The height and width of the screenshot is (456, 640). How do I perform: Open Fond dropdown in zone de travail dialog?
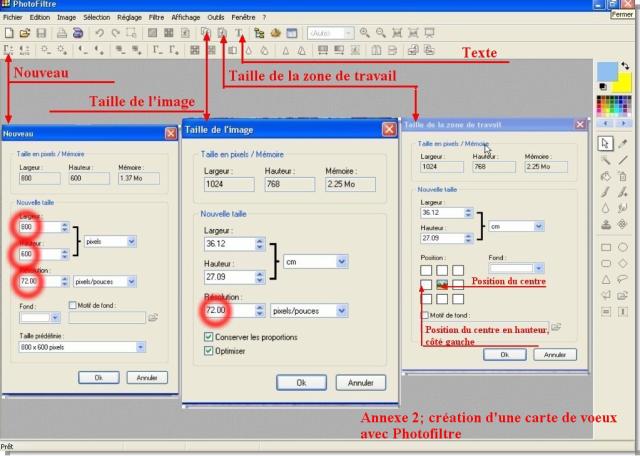[539, 268]
